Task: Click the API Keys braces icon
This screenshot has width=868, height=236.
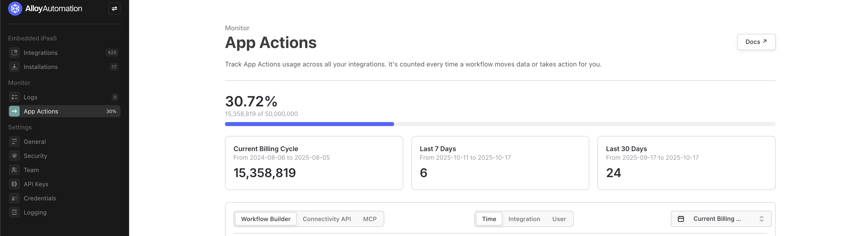Action: (x=14, y=184)
